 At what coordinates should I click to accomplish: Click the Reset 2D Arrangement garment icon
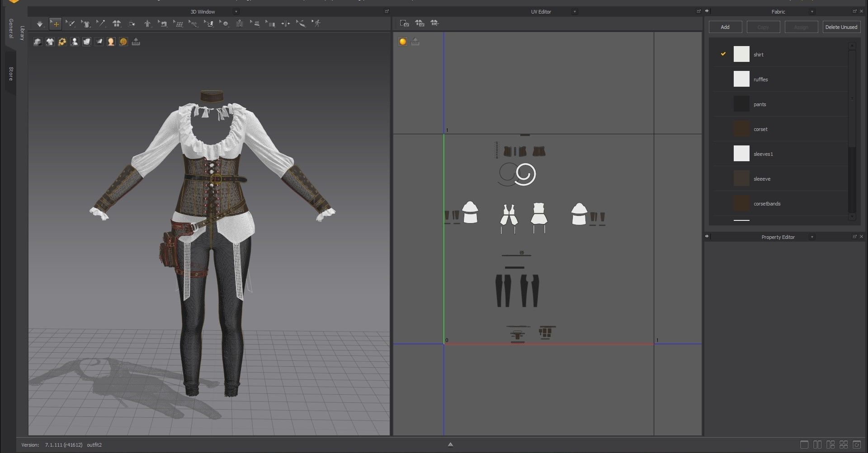coord(117,23)
